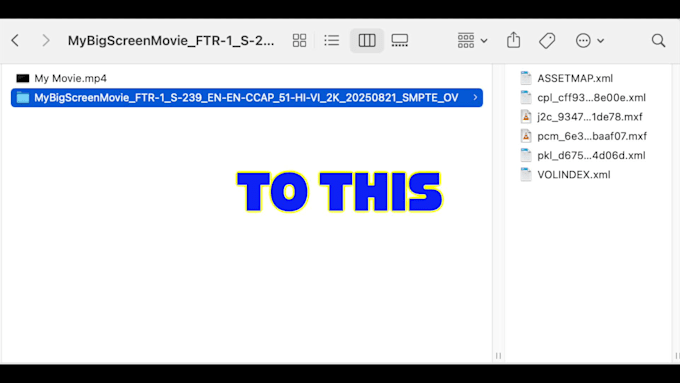
Task: Select cpl_cff93...8e00e.xml
Action: [592, 98]
